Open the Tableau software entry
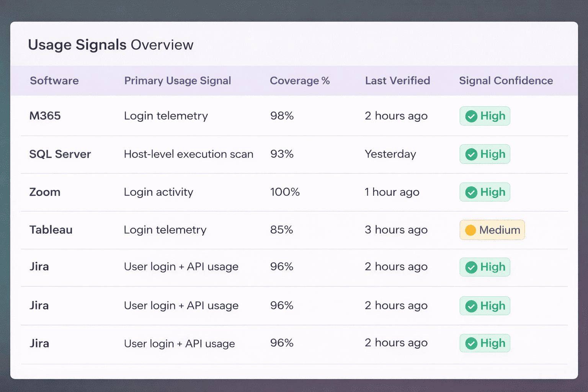The image size is (588, 392). click(x=51, y=230)
